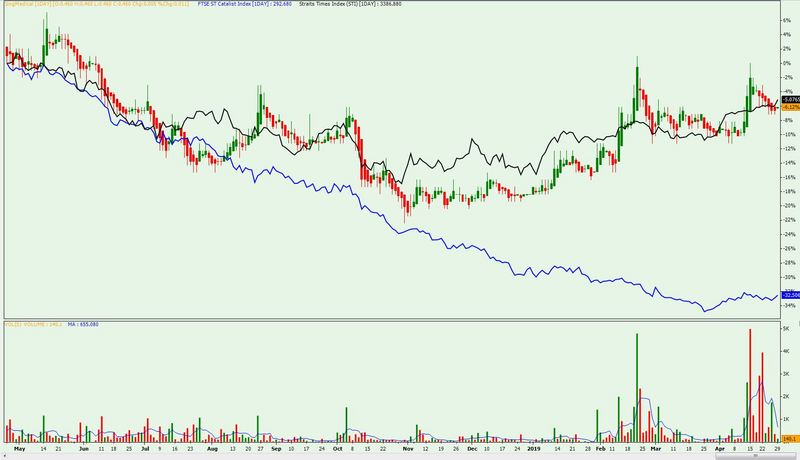The image size is (800, 460).
Task: Click the May label on the time axis
Action: tap(20, 449)
